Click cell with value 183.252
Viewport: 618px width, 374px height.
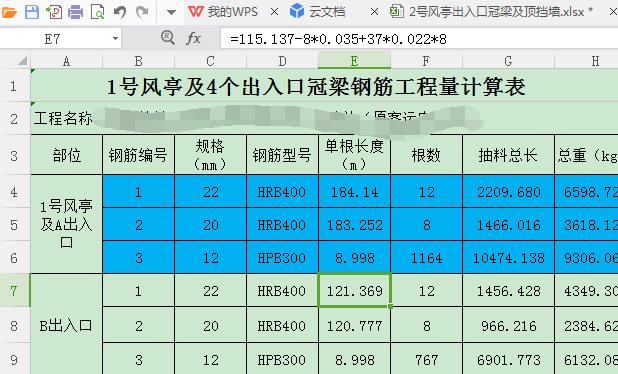(x=354, y=225)
